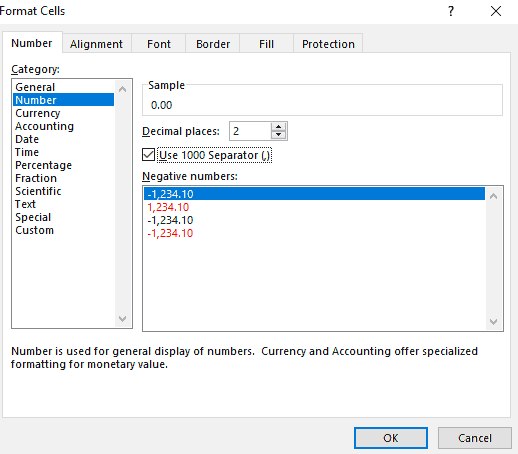Screen dimensions: 518x454
Task: Uncheck Use 1000 Separator checkbox
Action: click(x=148, y=155)
